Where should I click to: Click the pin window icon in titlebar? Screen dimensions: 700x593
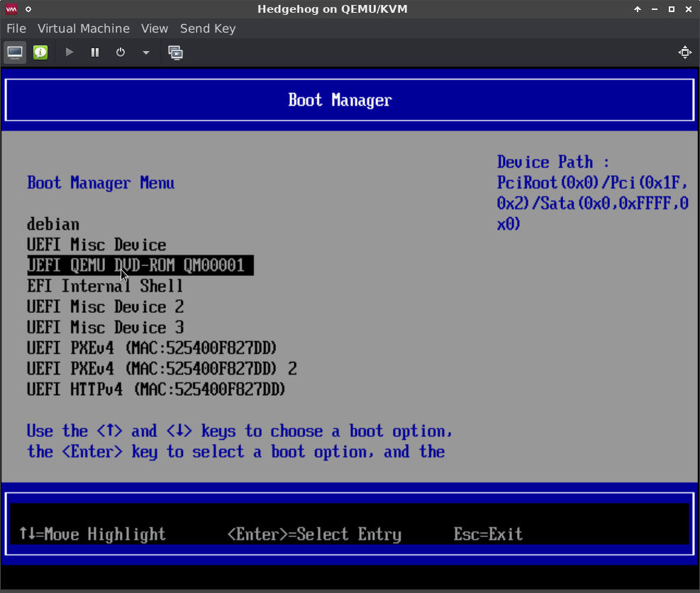28,9
